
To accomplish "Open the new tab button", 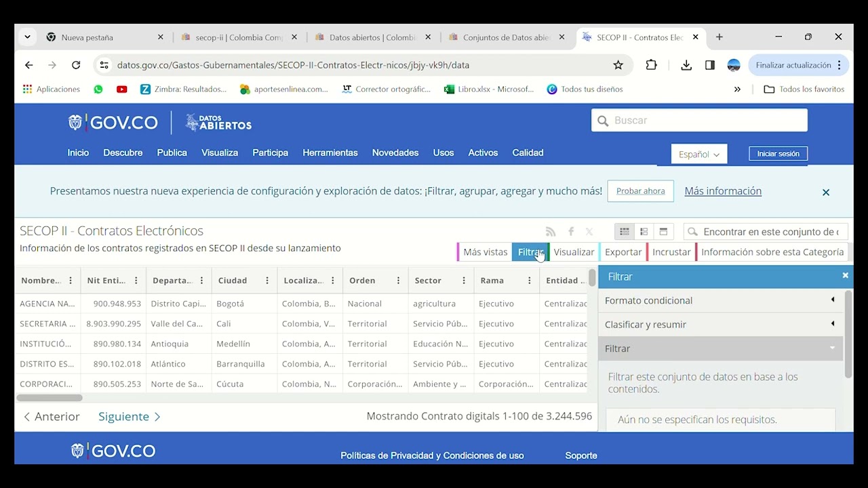I will click(x=719, y=37).
